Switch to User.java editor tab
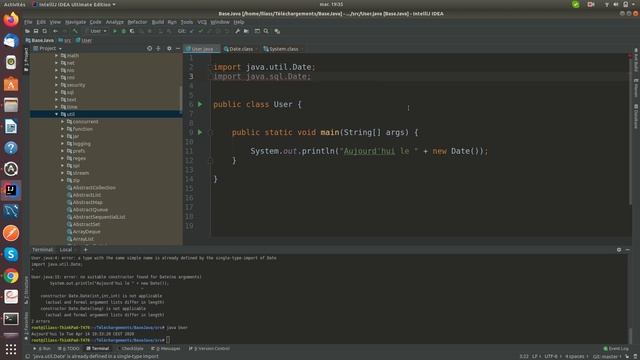The width and height of the screenshot is (640, 360). pyautogui.click(x=202, y=49)
